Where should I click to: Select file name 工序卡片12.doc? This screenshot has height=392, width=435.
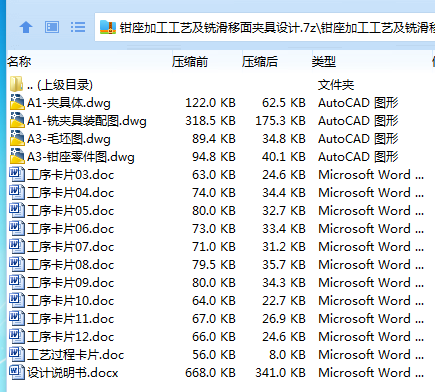[x=71, y=337]
